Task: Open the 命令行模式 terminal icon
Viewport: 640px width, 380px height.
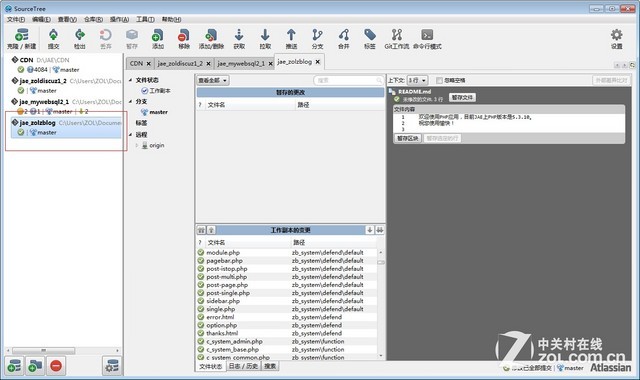Action: pos(427,35)
